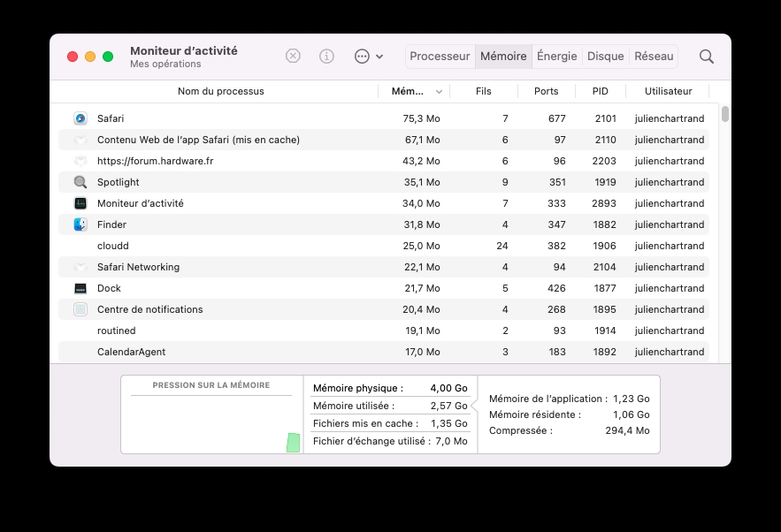The height and width of the screenshot is (532, 781).
Task: Select Contenu Web de l'app Safari row
Action: 384,140
